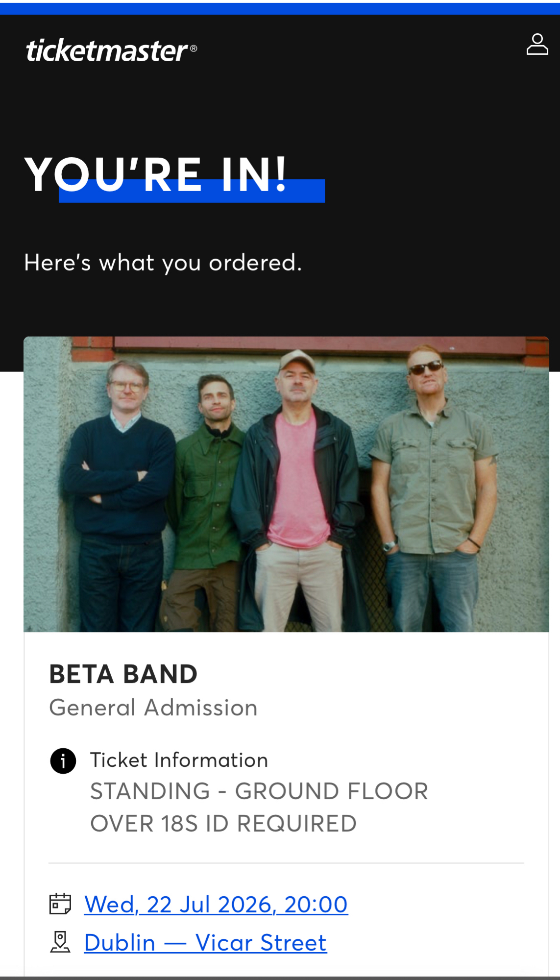560x980 pixels.
Task: Click the blue strip at page top
Action: [280, 8]
